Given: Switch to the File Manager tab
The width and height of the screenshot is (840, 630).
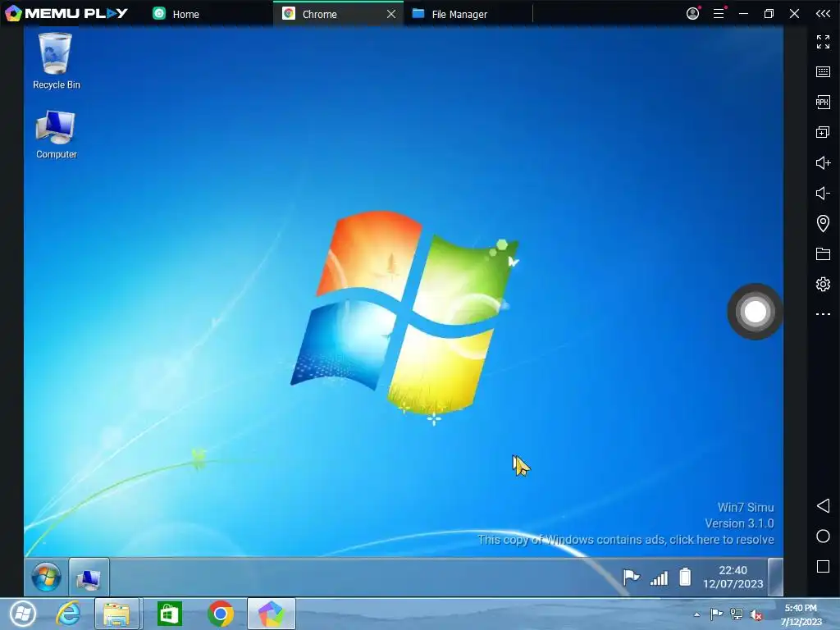Looking at the screenshot, I should [x=450, y=14].
